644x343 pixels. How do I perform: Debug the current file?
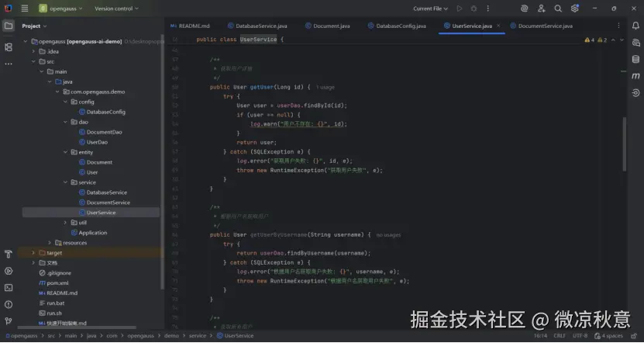(x=474, y=9)
